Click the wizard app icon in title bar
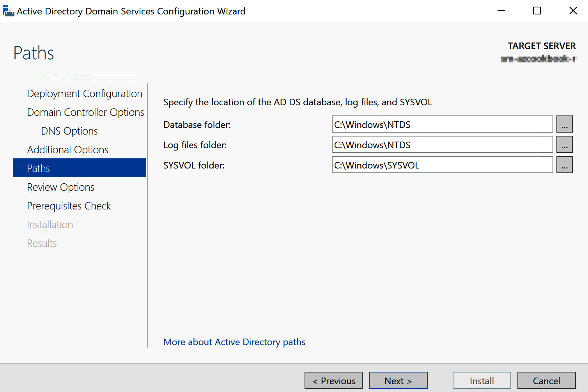The width and height of the screenshot is (588, 392). [8, 11]
